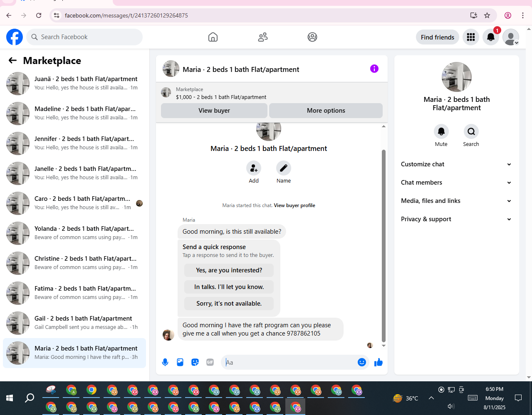Expand Customize chat section

coord(456,164)
